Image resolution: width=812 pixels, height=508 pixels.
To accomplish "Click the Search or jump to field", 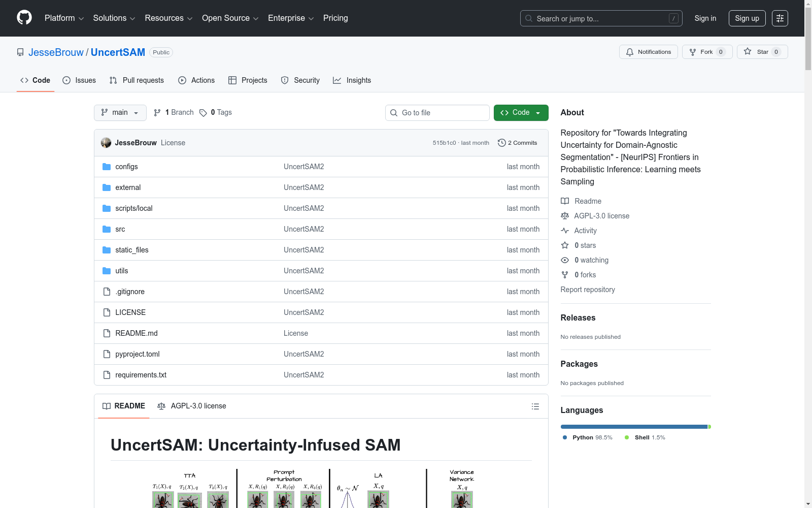I will (x=601, y=18).
